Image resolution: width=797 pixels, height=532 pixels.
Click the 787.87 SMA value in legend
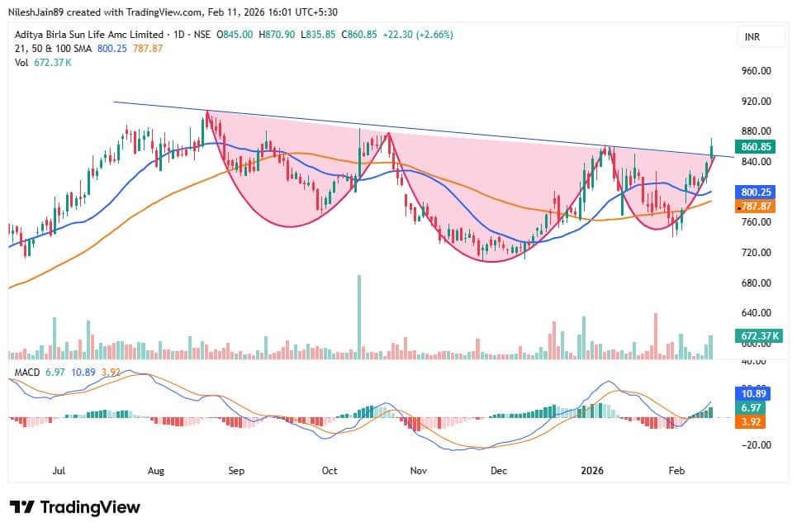pyautogui.click(x=148, y=48)
